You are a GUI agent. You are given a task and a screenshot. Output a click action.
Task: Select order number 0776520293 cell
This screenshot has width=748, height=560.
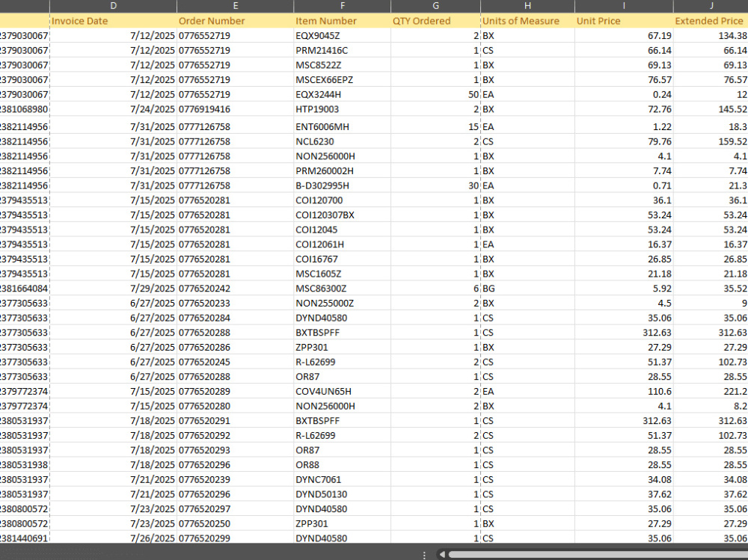[235, 450]
